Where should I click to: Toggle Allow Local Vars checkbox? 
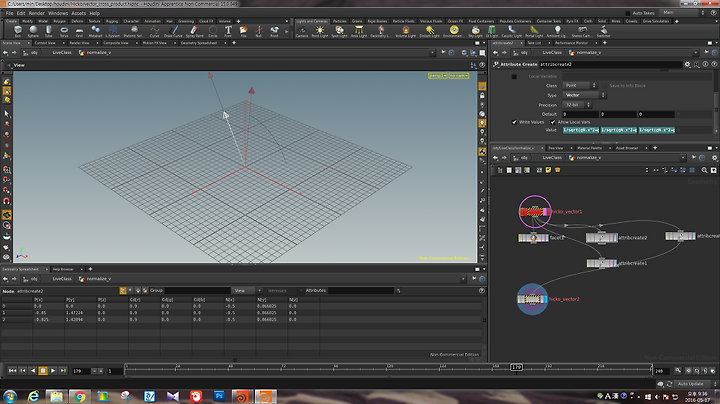553,122
